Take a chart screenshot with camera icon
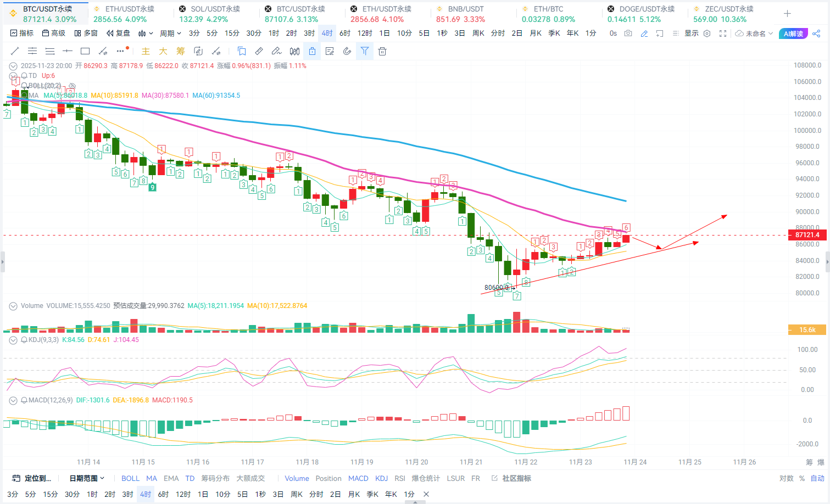830x504 pixels. pos(628,33)
